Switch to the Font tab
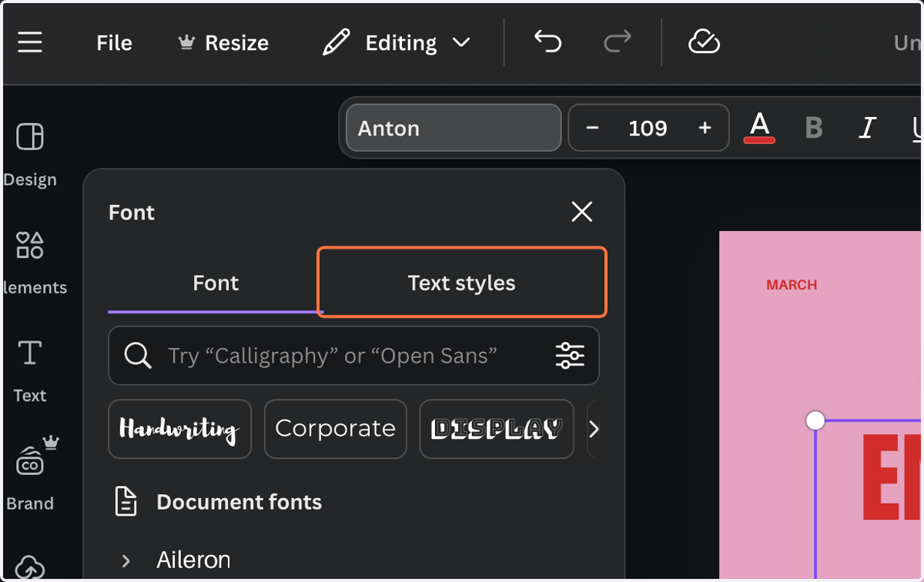Image resolution: width=924 pixels, height=582 pixels. [216, 283]
